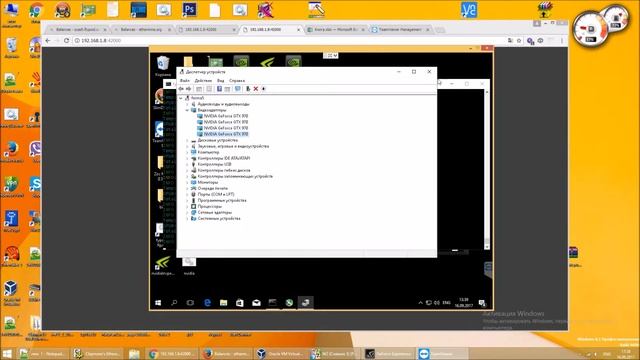This screenshot has width=640, height=360.
Task: Switch to the Balances ethermine.org Chrome tab
Action: 142,29
